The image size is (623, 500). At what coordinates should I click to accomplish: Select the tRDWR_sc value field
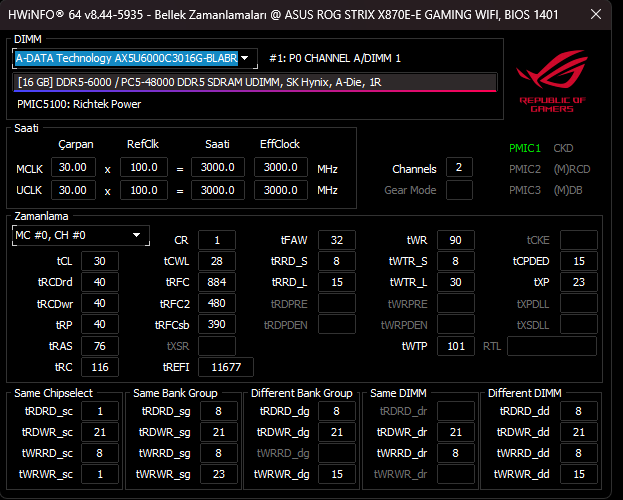[100, 432]
